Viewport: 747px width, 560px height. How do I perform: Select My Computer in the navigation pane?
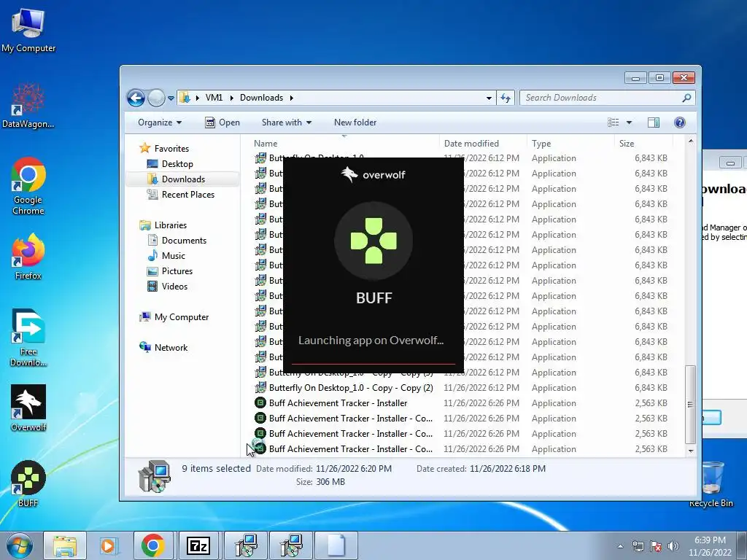coord(174,317)
